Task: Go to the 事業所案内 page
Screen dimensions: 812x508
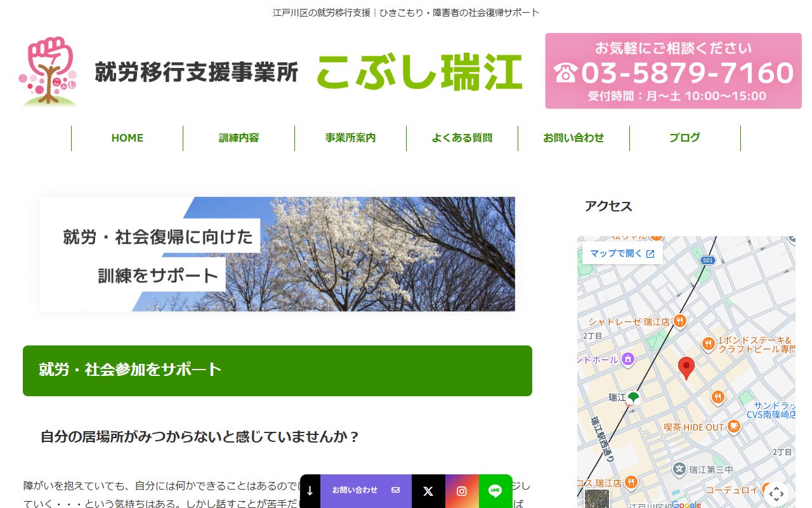Action: 351,138
